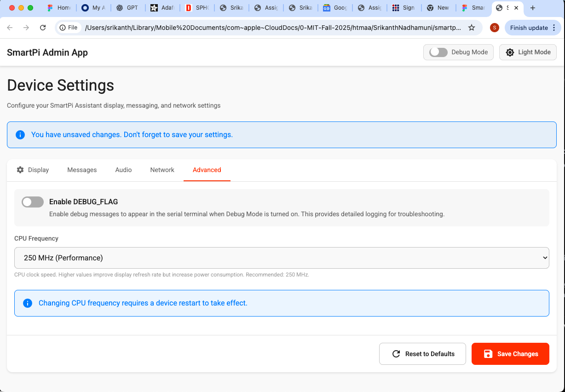565x392 pixels.
Task: Toggle Debug Mode on
Action: pyautogui.click(x=438, y=52)
